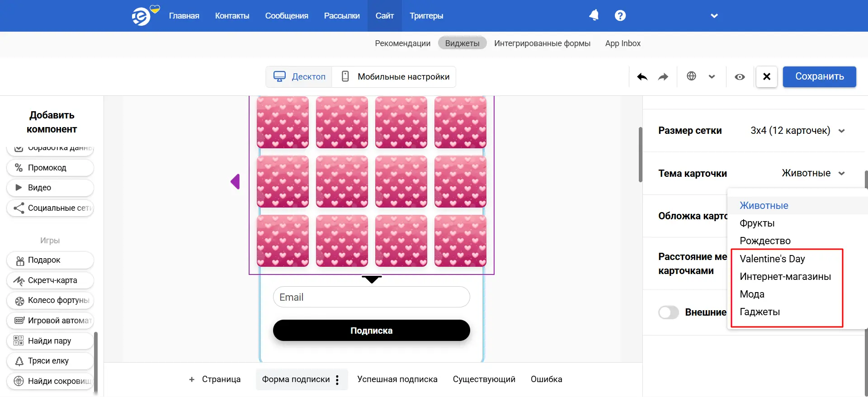
Task: Click the globe language icon
Action: 691,76
